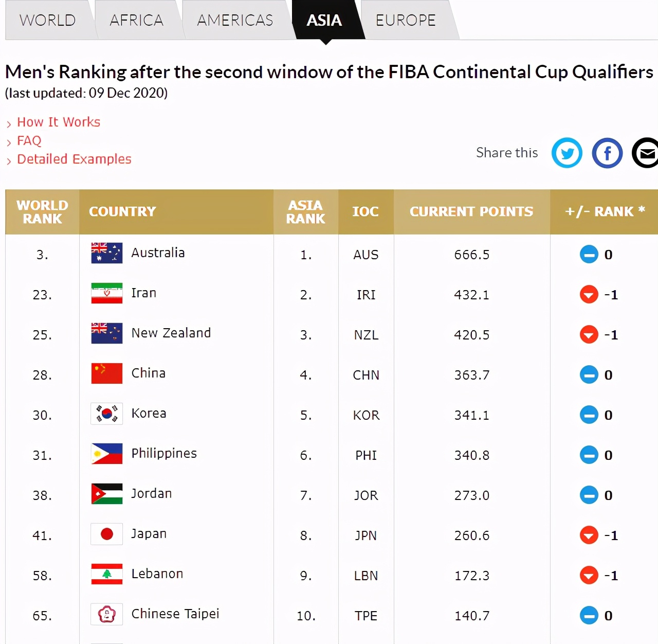
Task: Click China's blue no-change rank icon
Action: coord(589,375)
